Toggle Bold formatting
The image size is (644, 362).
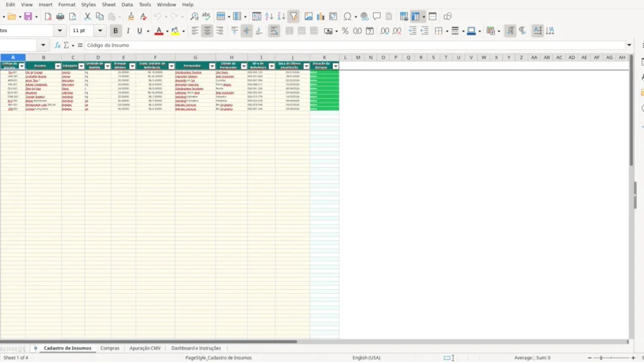click(116, 31)
